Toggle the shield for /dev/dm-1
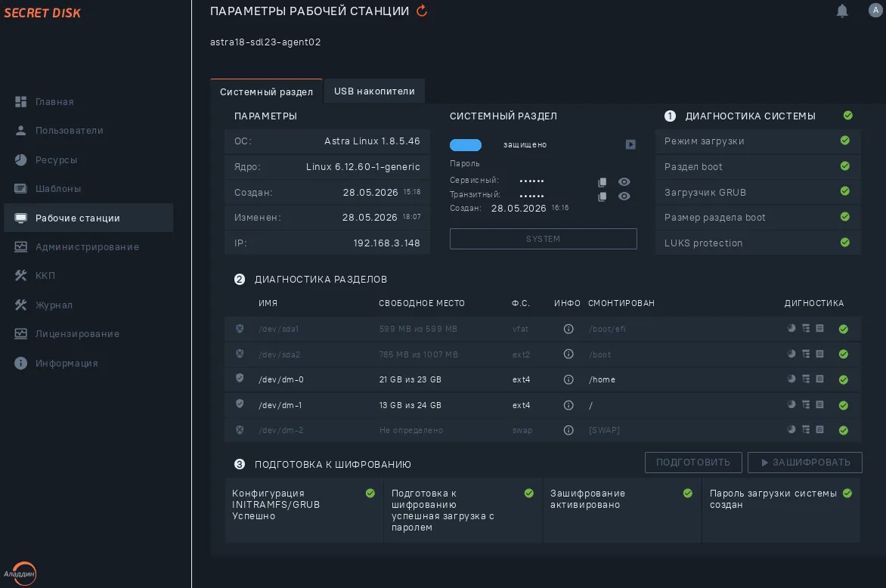The height and width of the screenshot is (588, 886). point(240,404)
